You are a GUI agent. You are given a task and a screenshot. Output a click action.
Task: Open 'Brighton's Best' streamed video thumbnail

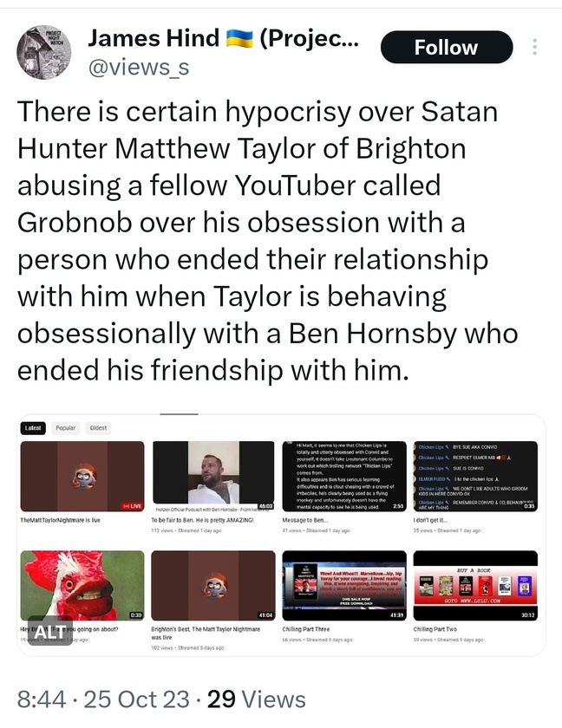(213, 586)
